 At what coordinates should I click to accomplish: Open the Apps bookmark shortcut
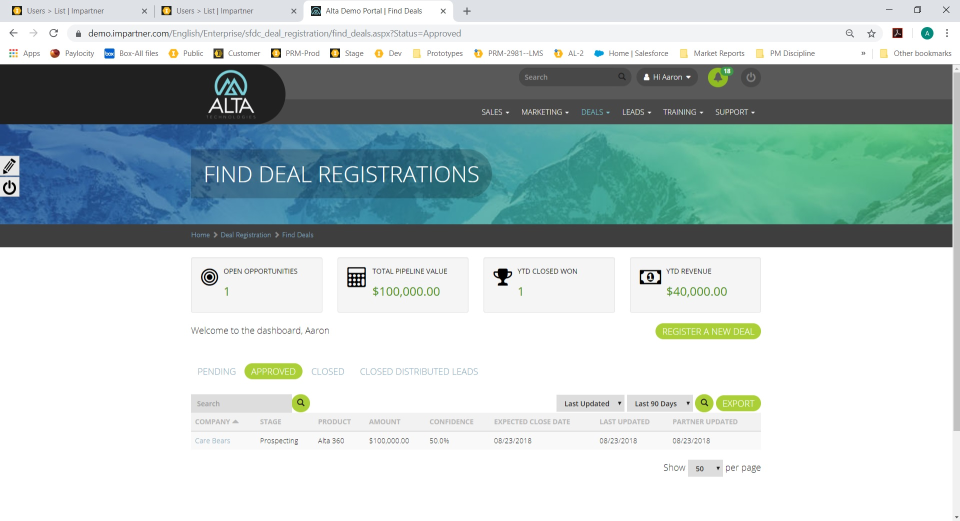24,53
